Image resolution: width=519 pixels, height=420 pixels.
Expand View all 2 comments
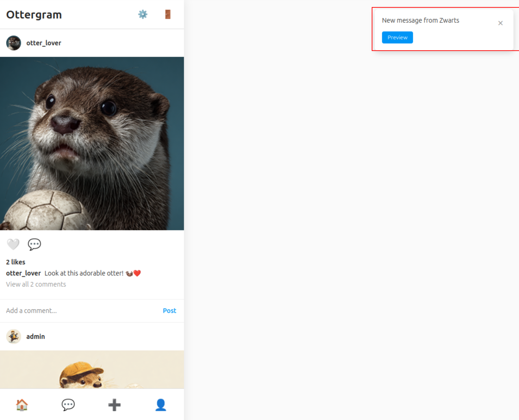click(36, 284)
